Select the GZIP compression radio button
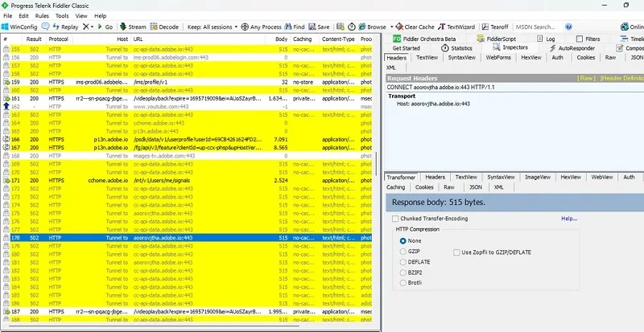Viewport: 644px width, 332px height. point(403,251)
